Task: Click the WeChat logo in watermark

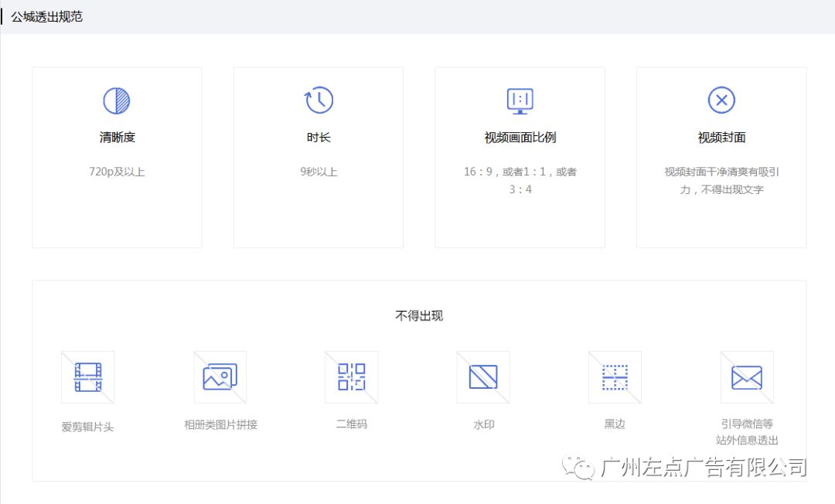Action: (x=578, y=467)
